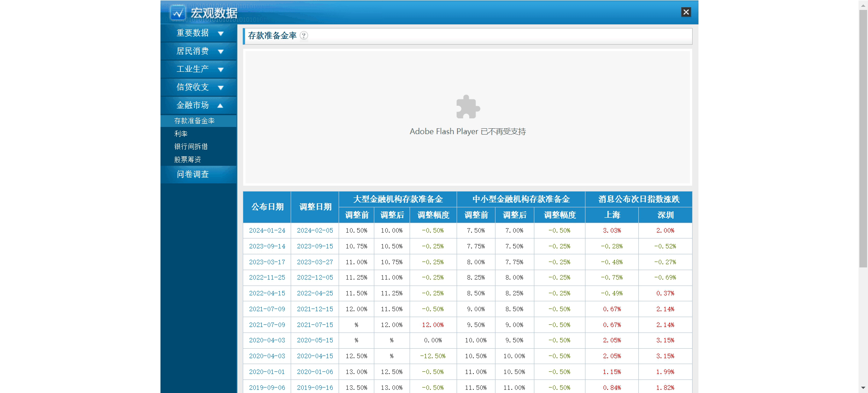Click the 0.37% Shenzhen value cell

click(665, 293)
